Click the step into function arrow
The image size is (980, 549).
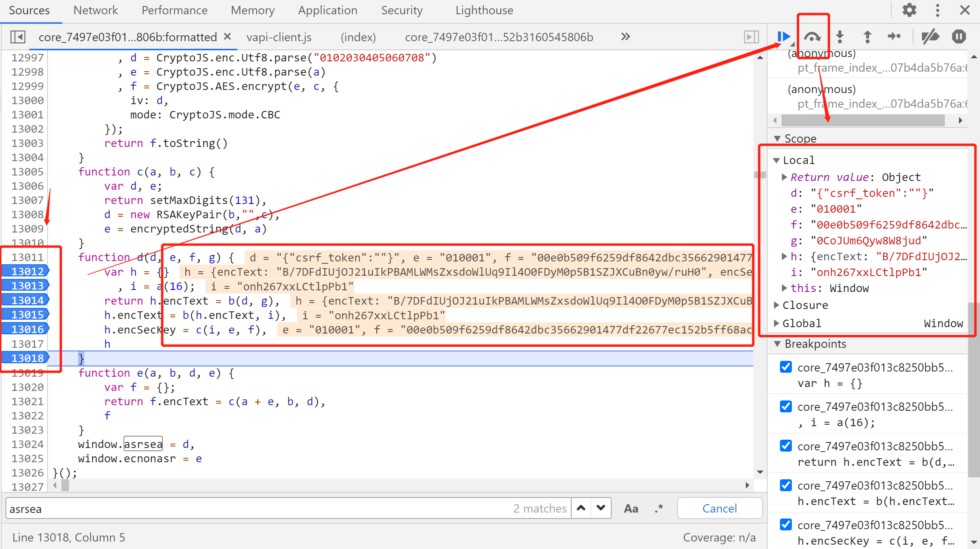tap(840, 37)
